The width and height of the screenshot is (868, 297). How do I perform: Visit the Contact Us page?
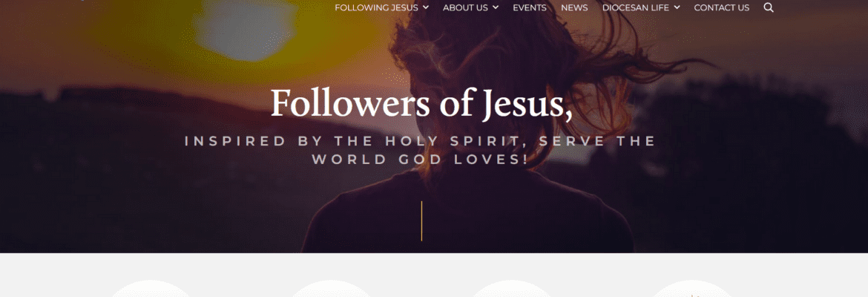(721, 7)
